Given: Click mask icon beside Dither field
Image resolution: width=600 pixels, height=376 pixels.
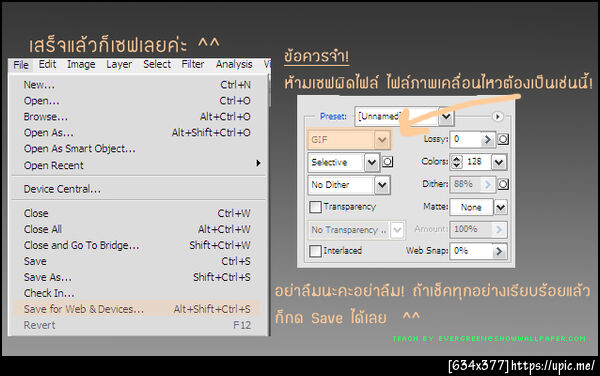Looking at the screenshot, I should [x=503, y=185].
